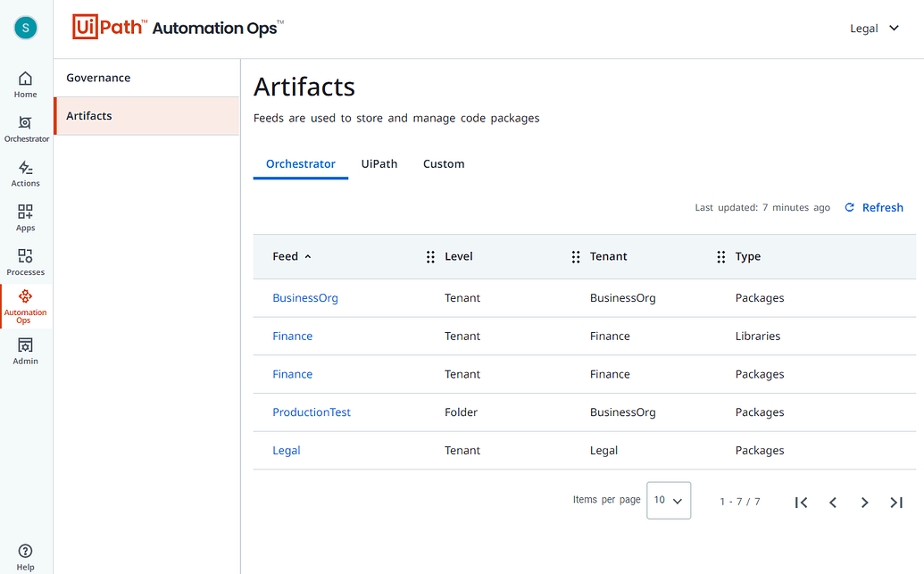
Task: Open the Apps sidebar icon
Action: point(25,217)
